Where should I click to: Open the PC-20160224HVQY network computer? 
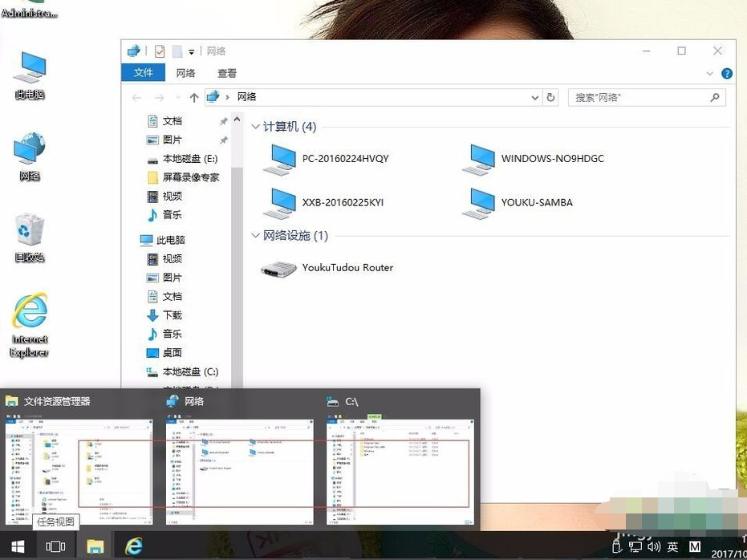click(x=345, y=159)
